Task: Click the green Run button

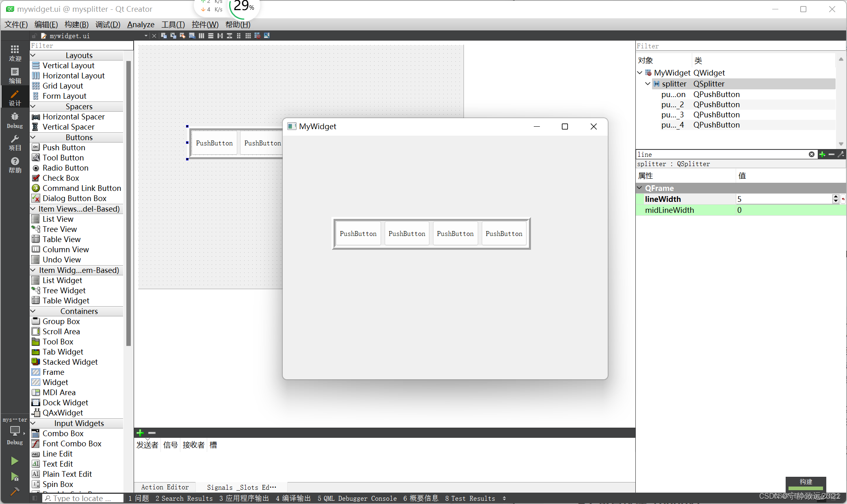Action: [15, 461]
